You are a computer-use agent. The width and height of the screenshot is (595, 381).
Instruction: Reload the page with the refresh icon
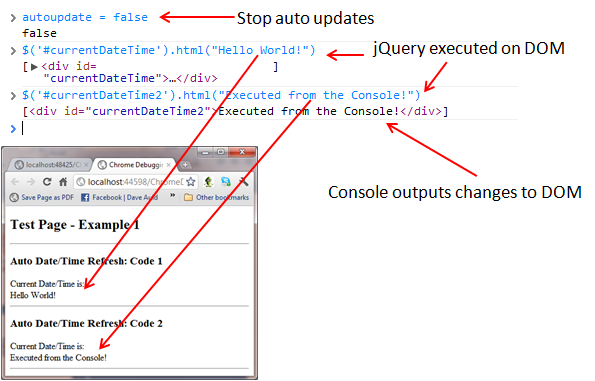click(x=47, y=182)
